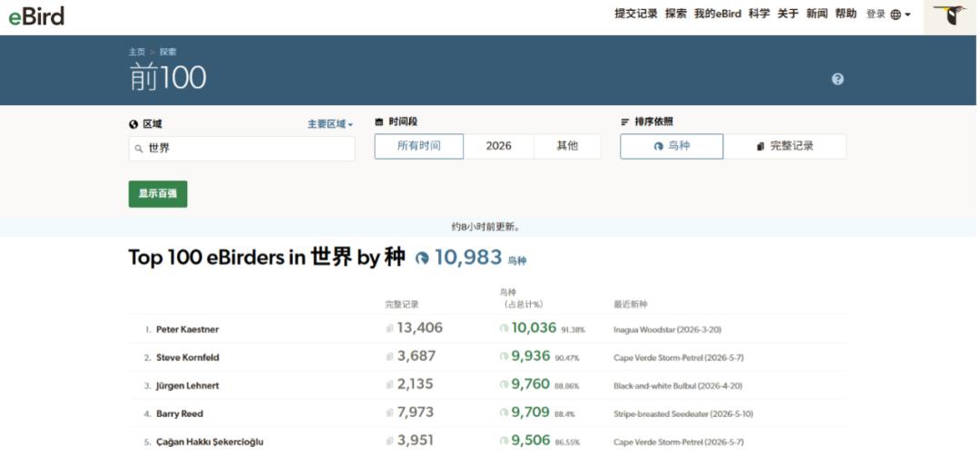This screenshot has height=457, width=980.
Task: Click species icon next to 10,036
Action: 504,328
